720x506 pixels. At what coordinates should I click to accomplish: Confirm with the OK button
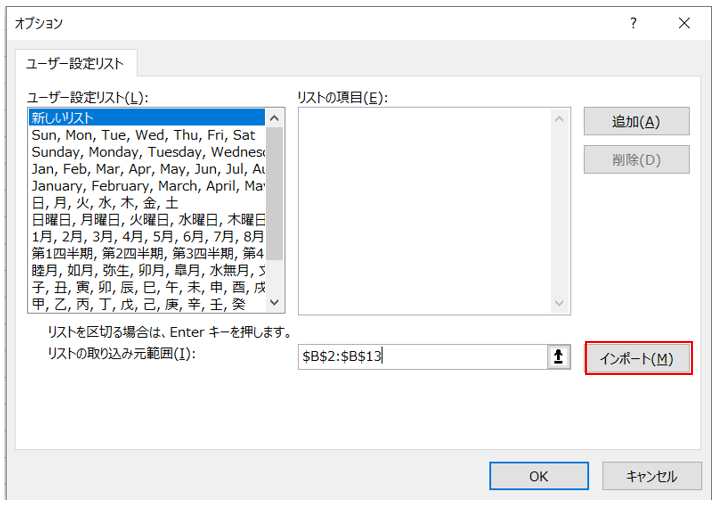point(538,476)
